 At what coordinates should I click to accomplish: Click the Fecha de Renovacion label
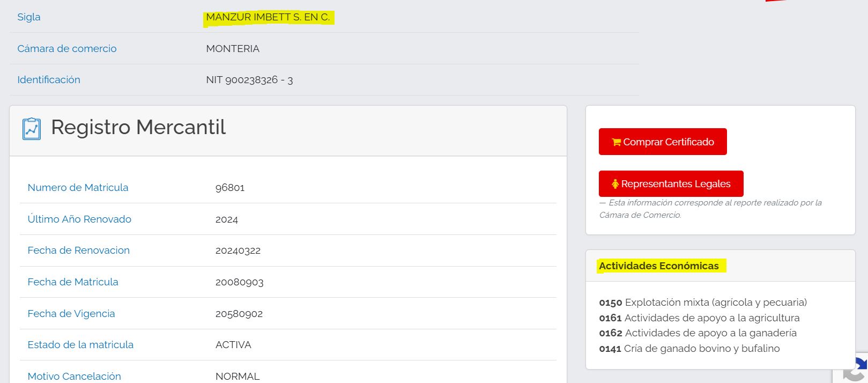click(x=79, y=251)
